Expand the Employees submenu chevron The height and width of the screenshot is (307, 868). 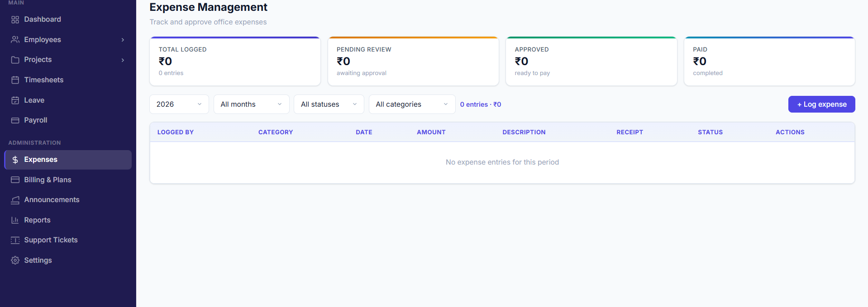(123, 40)
